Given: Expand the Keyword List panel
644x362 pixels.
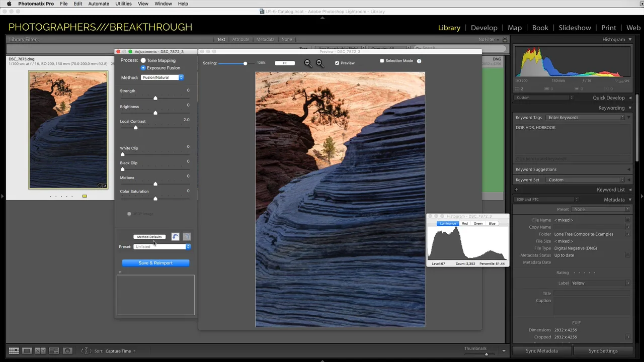Looking at the screenshot, I should point(629,190).
